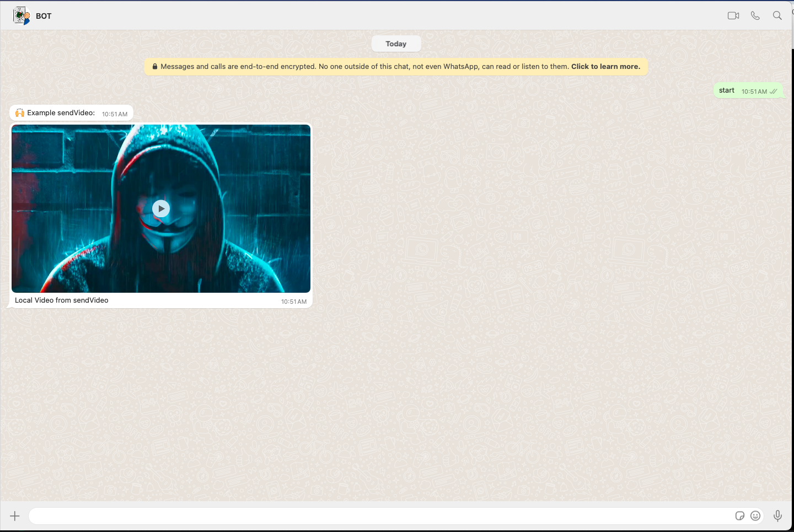
Task: Click the encryption lock icon
Action: [155, 66]
